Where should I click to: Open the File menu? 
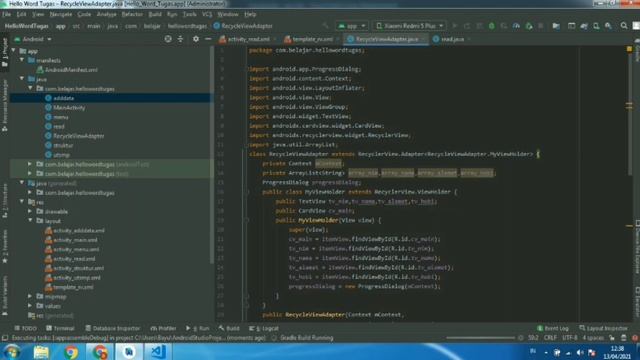[x=7, y=14]
